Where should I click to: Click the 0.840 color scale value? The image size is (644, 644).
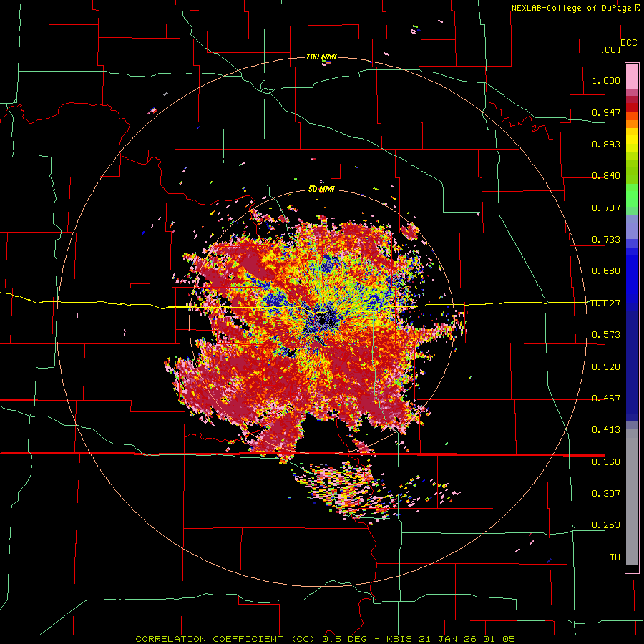tap(606, 176)
